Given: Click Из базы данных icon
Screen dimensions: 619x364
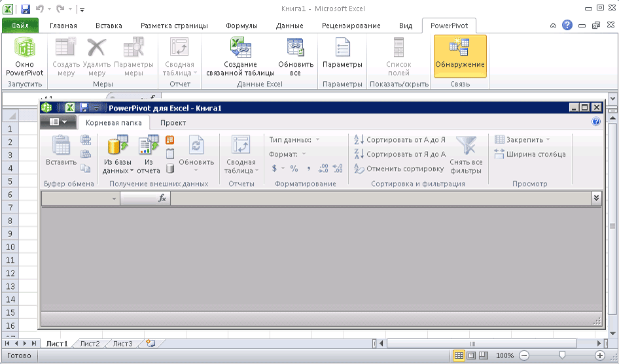Looking at the screenshot, I should click(x=118, y=155).
